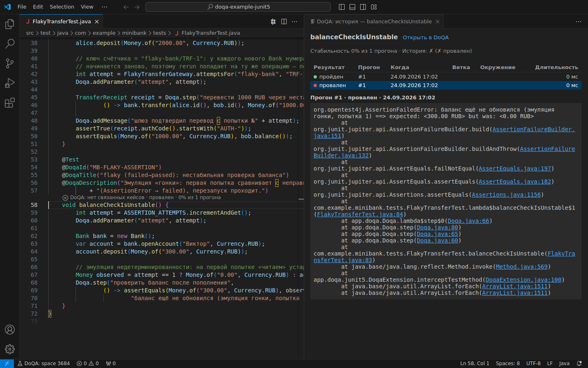The height and width of the screenshot is (368, 588).
Task: Expand the example breadcrumb
Action: [104, 33]
